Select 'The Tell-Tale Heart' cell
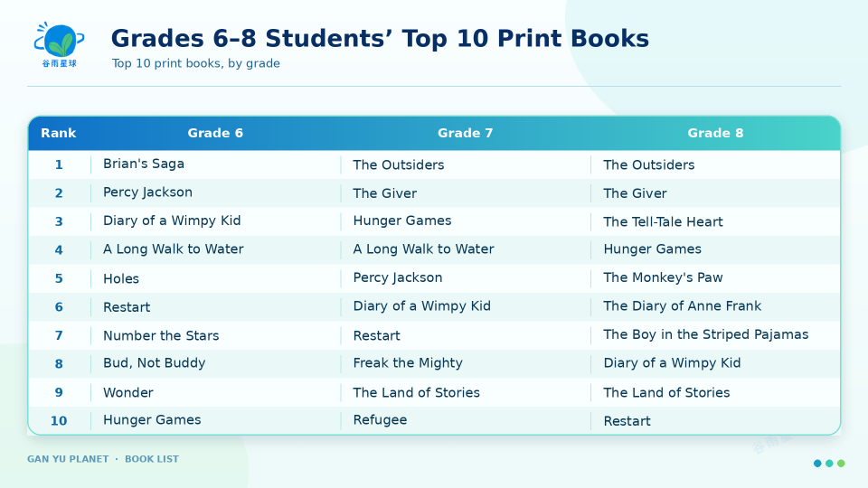The image size is (868, 488). click(663, 221)
